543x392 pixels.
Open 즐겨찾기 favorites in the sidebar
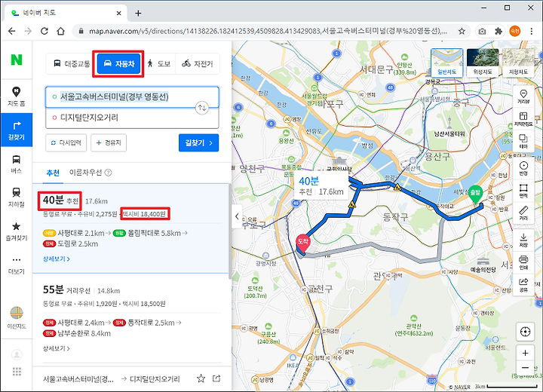[17, 231]
